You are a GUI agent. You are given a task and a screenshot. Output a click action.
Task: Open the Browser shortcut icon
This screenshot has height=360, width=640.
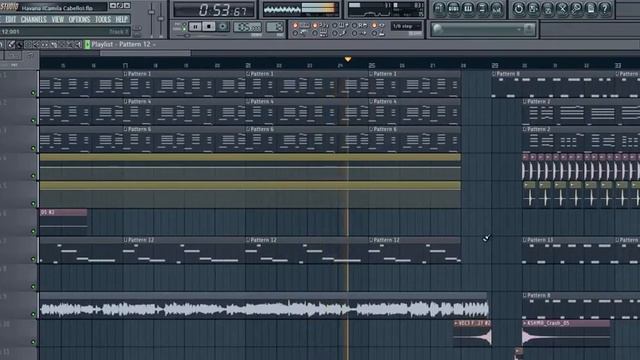482,9
